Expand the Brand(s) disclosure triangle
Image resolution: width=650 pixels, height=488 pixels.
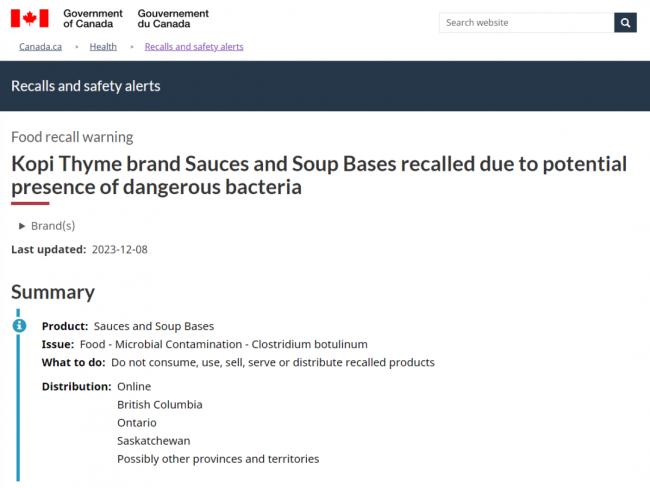tap(22, 226)
